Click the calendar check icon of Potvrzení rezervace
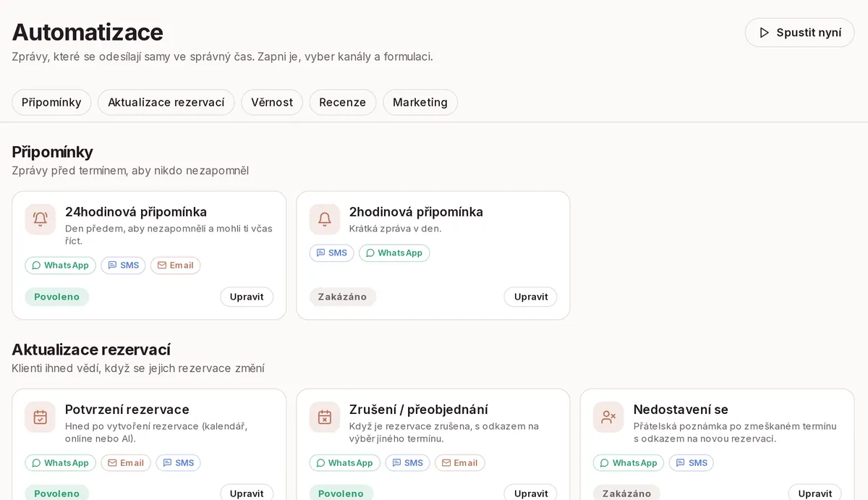This screenshot has width=868, height=500. [41, 417]
